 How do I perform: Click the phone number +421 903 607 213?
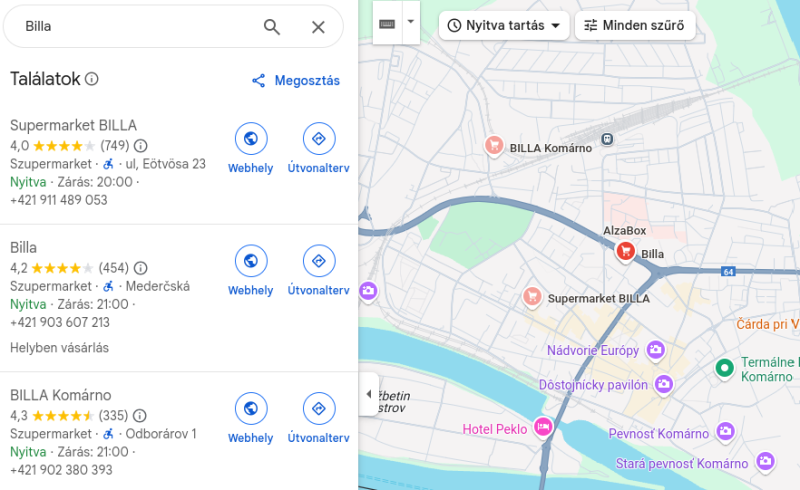pyautogui.click(x=60, y=323)
